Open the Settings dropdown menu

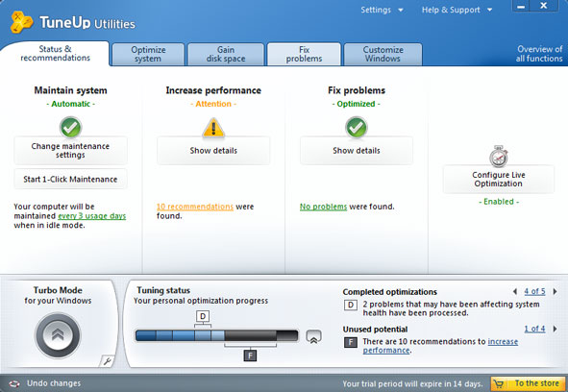382,10
